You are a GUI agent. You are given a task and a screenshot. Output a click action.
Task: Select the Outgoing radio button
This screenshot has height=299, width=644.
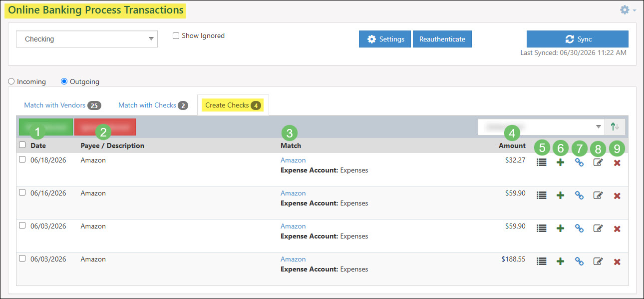tap(64, 81)
